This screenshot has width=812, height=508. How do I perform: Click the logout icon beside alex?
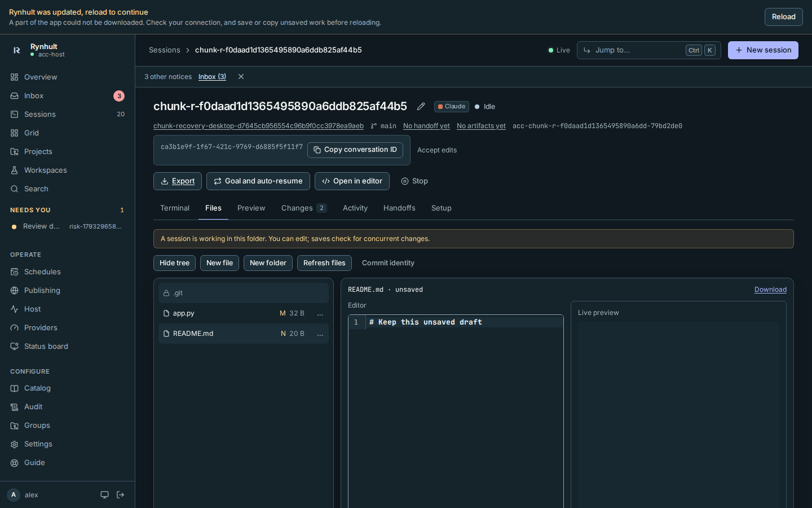click(120, 495)
